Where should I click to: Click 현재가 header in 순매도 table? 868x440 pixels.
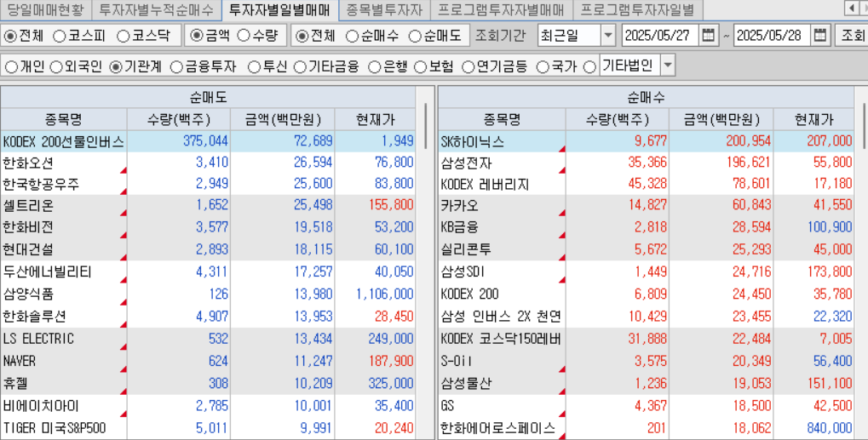pos(376,119)
